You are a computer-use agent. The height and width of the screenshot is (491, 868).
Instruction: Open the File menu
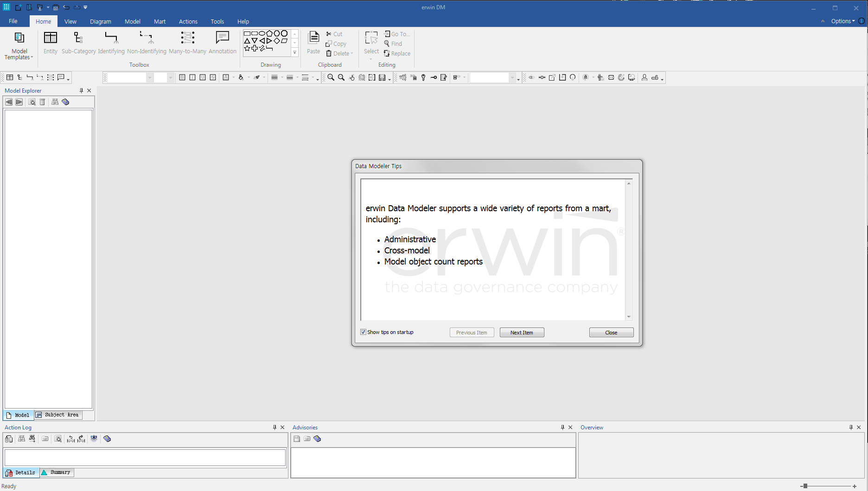(x=13, y=21)
